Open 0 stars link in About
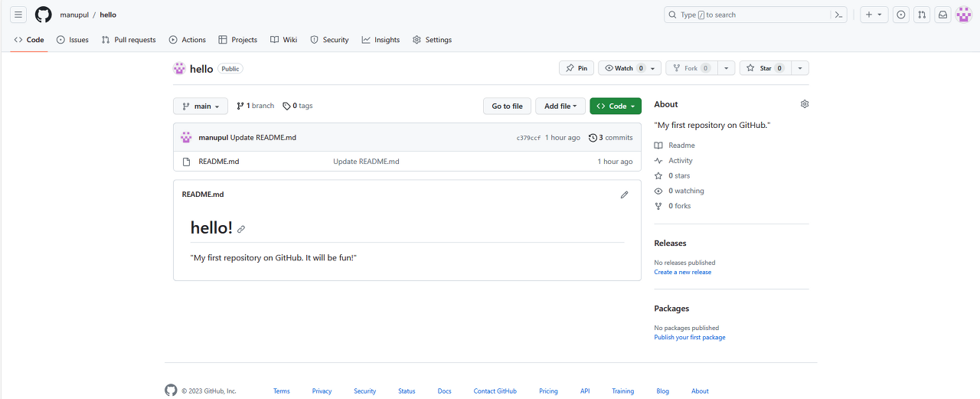This screenshot has width=980, height=399. [x=672, y=176]
